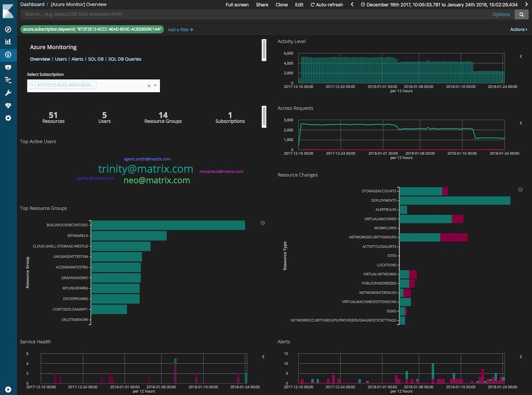Viewport: 532px width, 395px height.
Task: Toggle Top Resource Groups legend arrow
Action: click(263, 223)
